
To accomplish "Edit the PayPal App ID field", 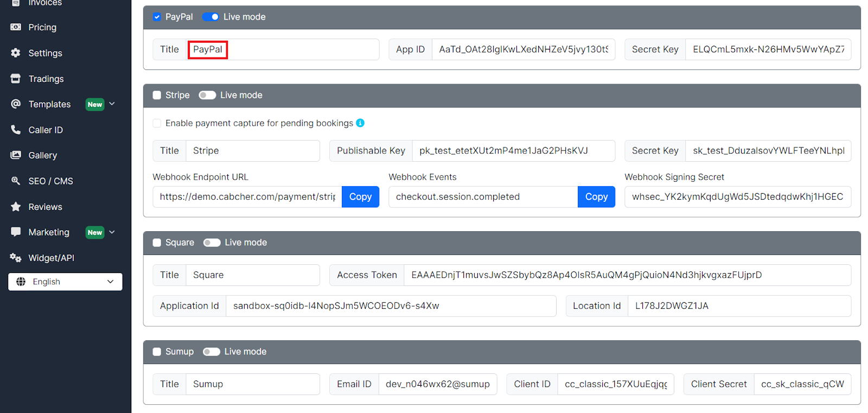I will point(524,49).
